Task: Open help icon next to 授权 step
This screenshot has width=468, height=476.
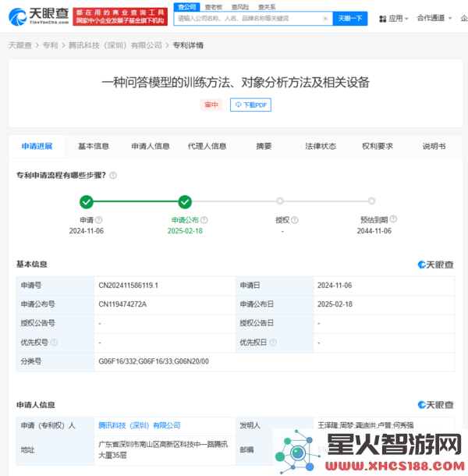Action: pyautogui.click(x=295, y=220)
